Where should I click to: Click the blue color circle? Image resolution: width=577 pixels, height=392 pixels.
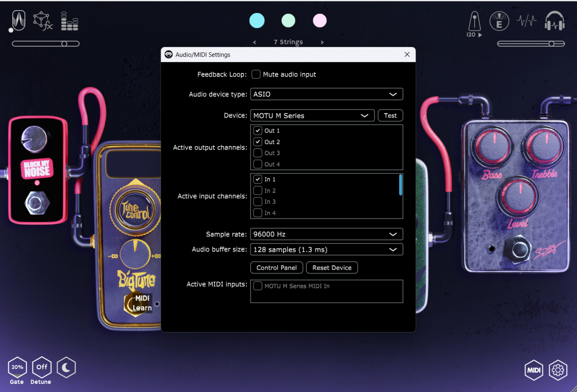(x=257, y=21)
